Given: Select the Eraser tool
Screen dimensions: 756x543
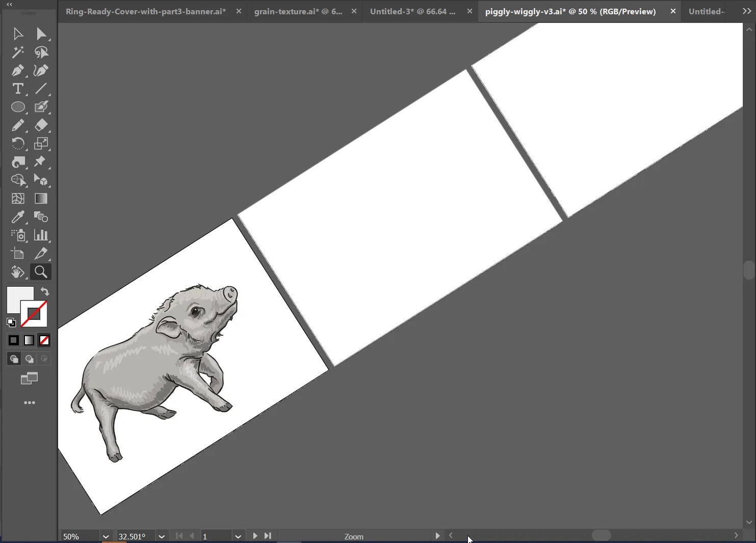Looking at the screenshot, I should coord(41,125).
